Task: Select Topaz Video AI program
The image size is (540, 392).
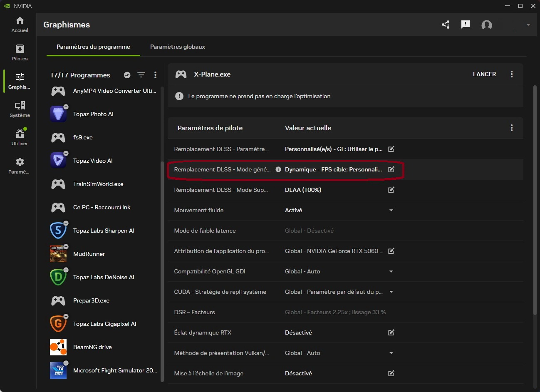Action: point(103,161)
